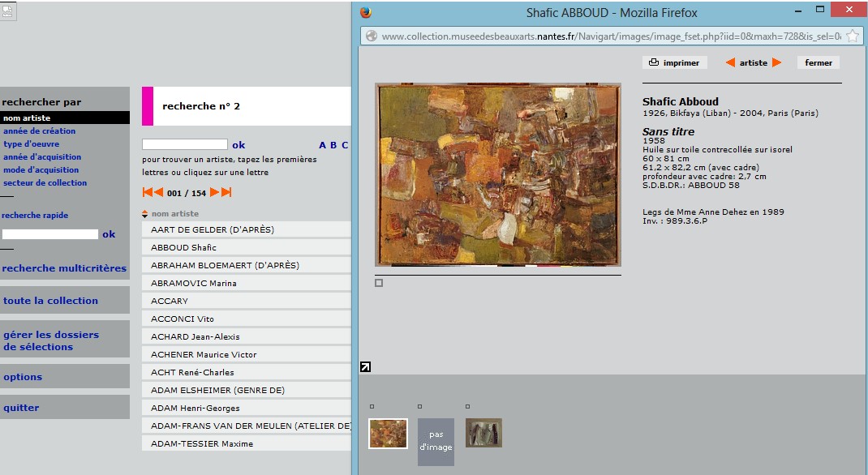Check the box above the 'pas d'image' thumbnail

click(x=419, y=406)
